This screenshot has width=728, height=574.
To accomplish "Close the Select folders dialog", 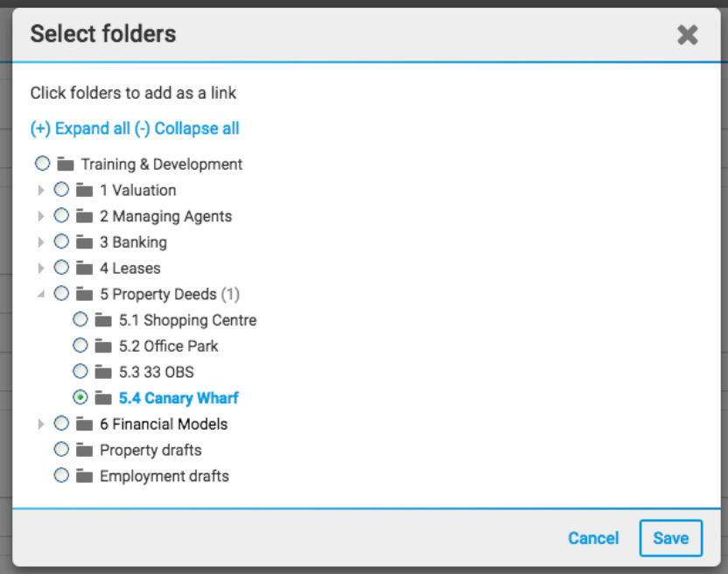I will click(x=687, y=35).
